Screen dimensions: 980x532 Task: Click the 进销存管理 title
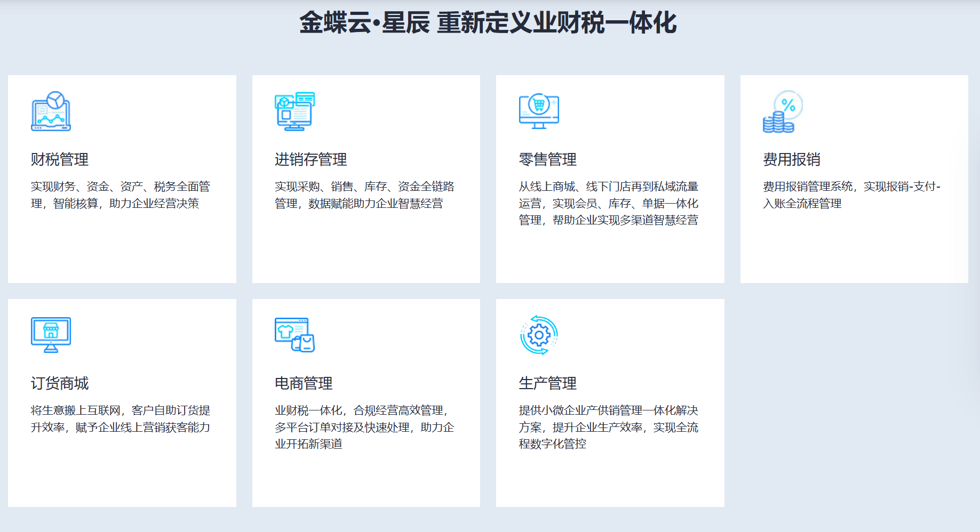(310, 159)
